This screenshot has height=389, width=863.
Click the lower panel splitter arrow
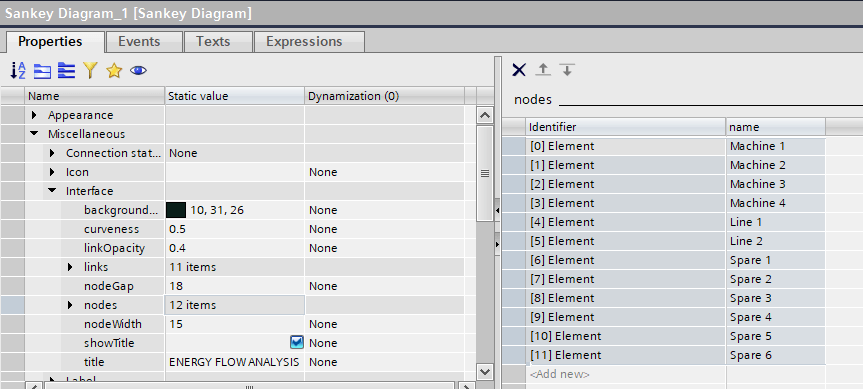click(x=498, y=244)
